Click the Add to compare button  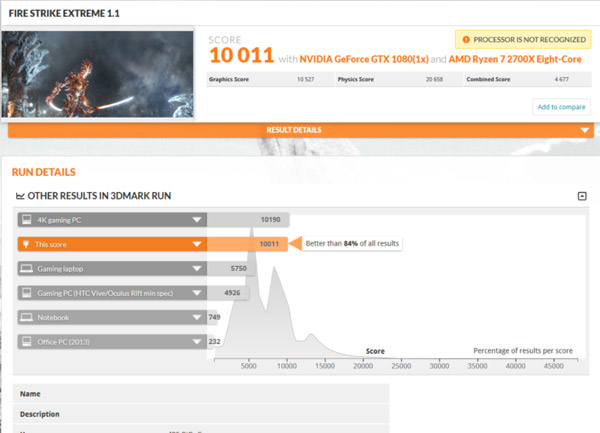(x=561, y=107)
